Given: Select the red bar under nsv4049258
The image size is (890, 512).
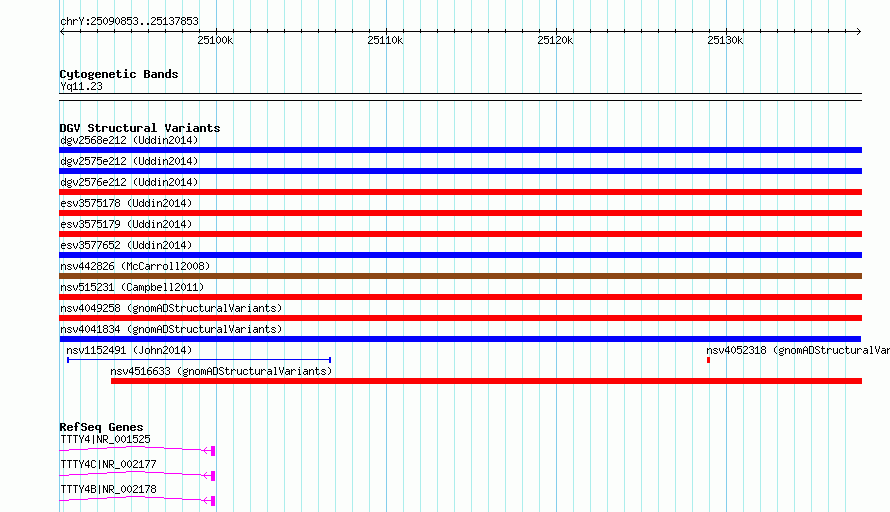Looking at the screenshot, I should pyautogui.click(x=460, y=318).
